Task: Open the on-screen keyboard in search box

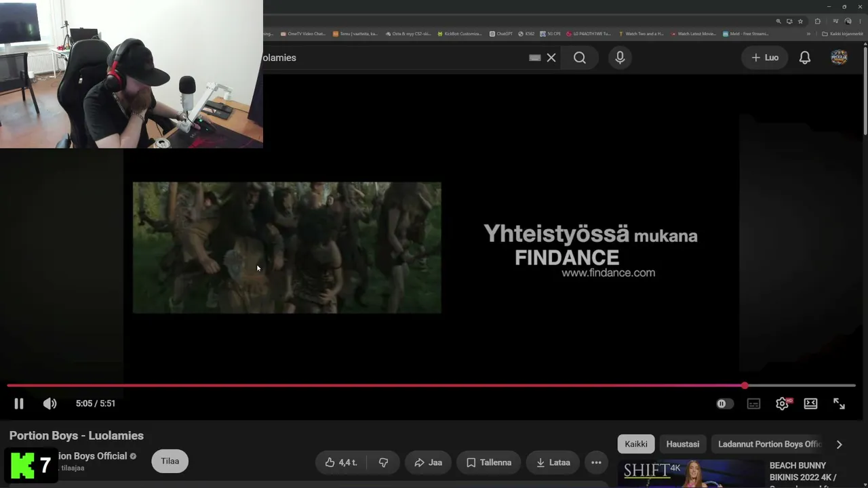Action: coord(535,58)
